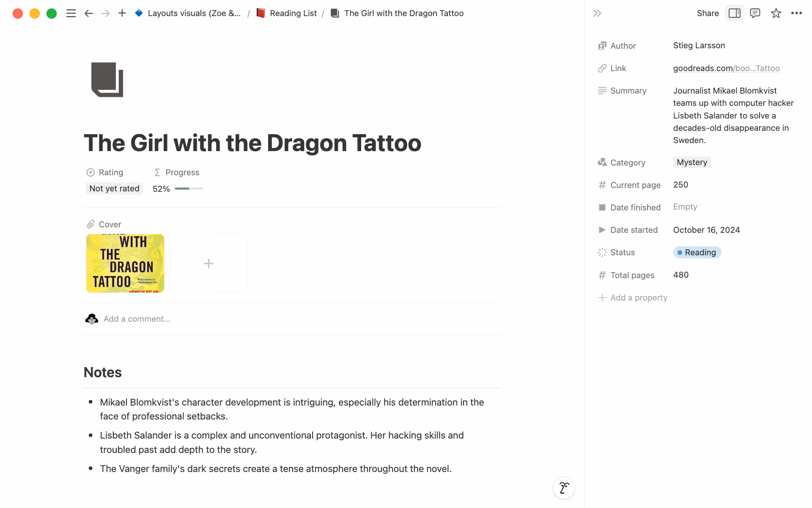Click the Date started play icon
The image size is (812, 508).
602,230
